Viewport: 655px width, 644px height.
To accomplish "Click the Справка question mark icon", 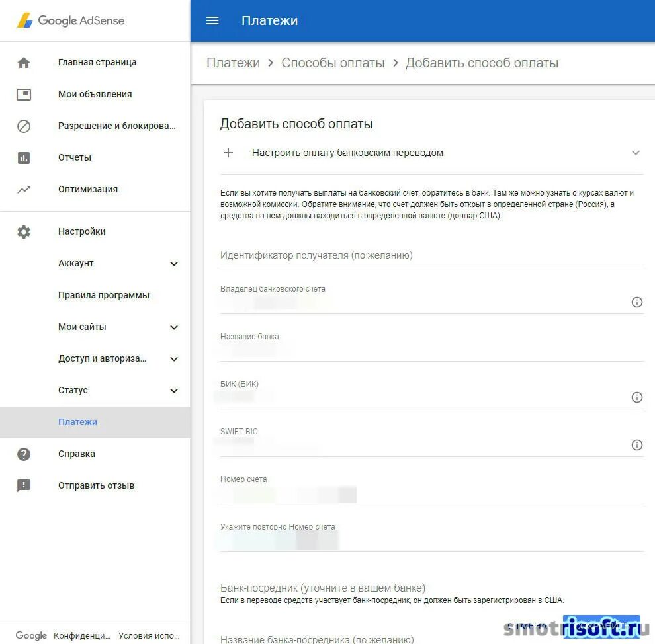I will tap(24, 454).
